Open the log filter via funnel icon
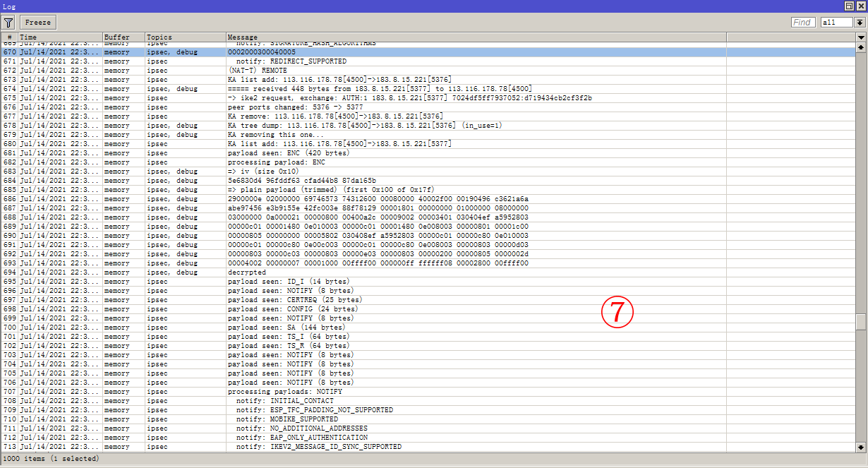 8,22
